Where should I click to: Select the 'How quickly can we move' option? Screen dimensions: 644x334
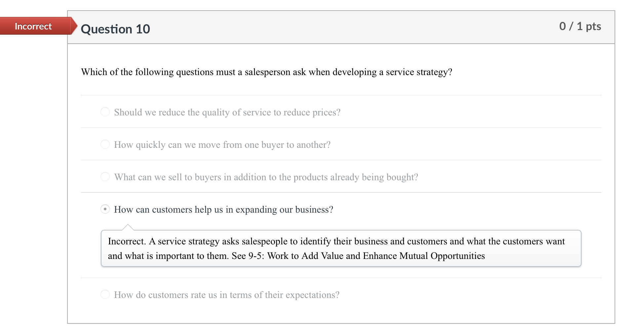[105, 144]
